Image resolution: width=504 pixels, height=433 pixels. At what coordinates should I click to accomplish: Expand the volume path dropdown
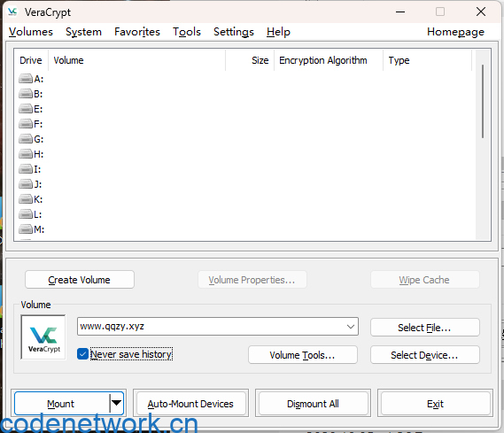click(x=351, y=327)
